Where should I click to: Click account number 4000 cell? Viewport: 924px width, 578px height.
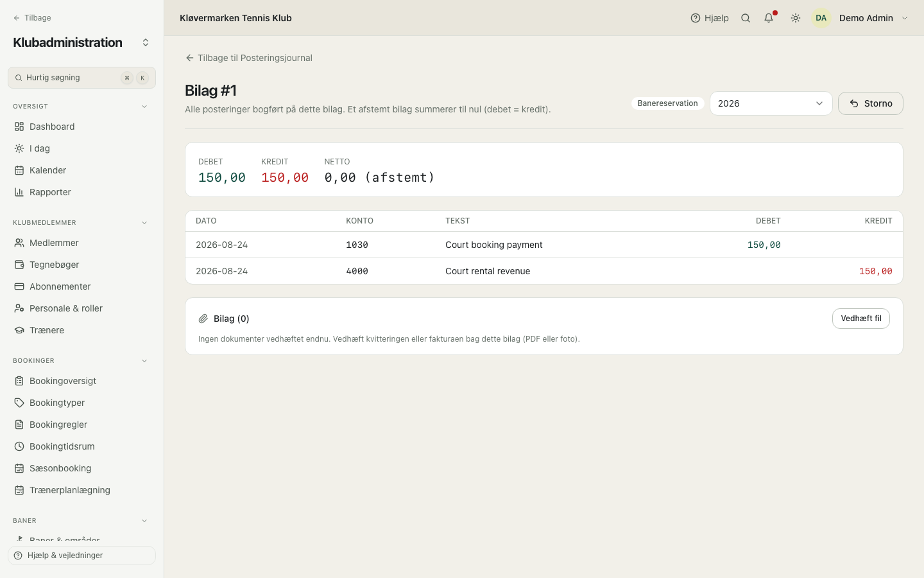click(357, 271)
